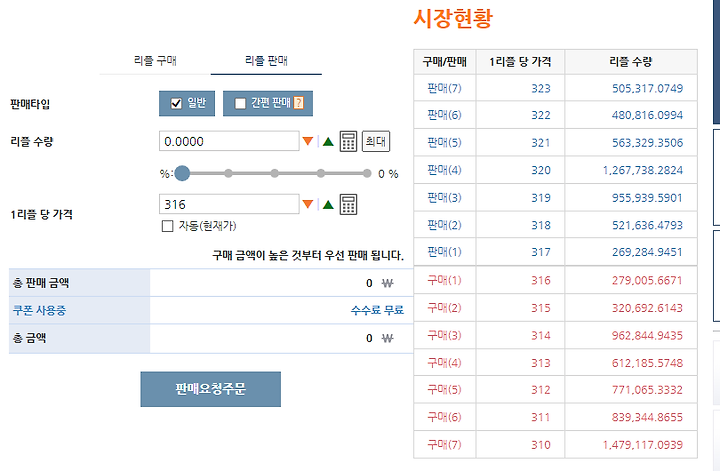Click the 구매(3) row label
Image resolution: width=720 pixels, height=471 pixels.
(x=444, y=336)
